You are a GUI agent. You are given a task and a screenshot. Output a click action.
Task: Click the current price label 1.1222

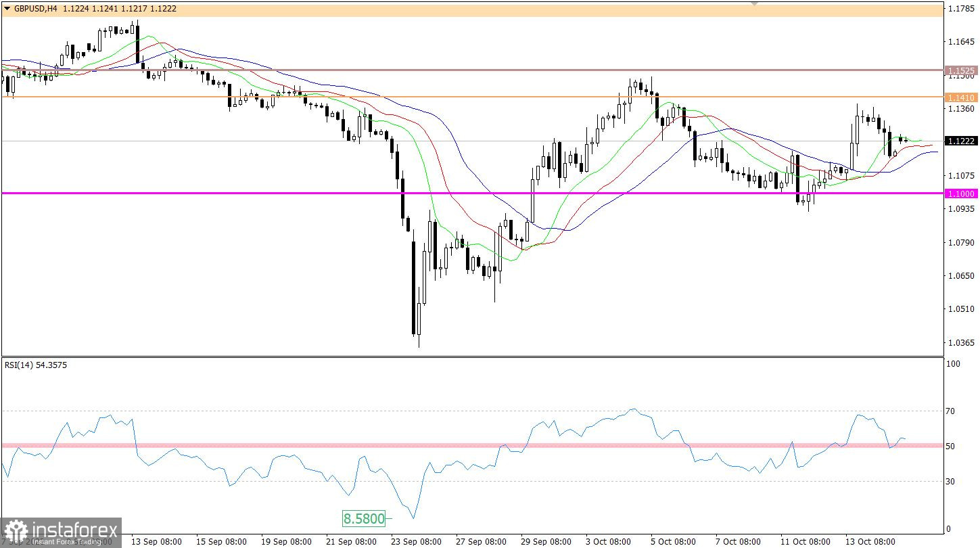[960, 141]
